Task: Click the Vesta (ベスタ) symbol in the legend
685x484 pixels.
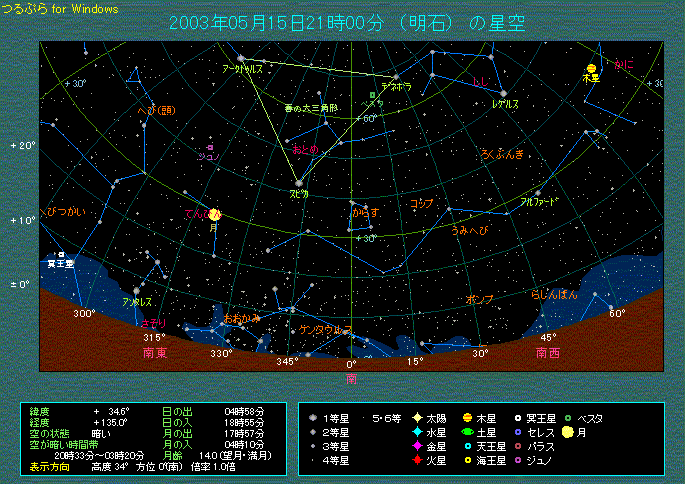Action: (568, 418)
